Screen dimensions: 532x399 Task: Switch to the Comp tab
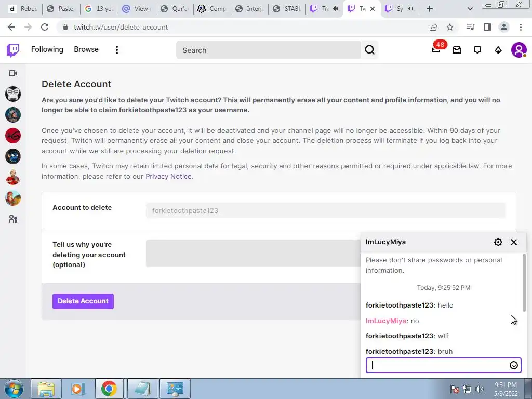[212, 9]
